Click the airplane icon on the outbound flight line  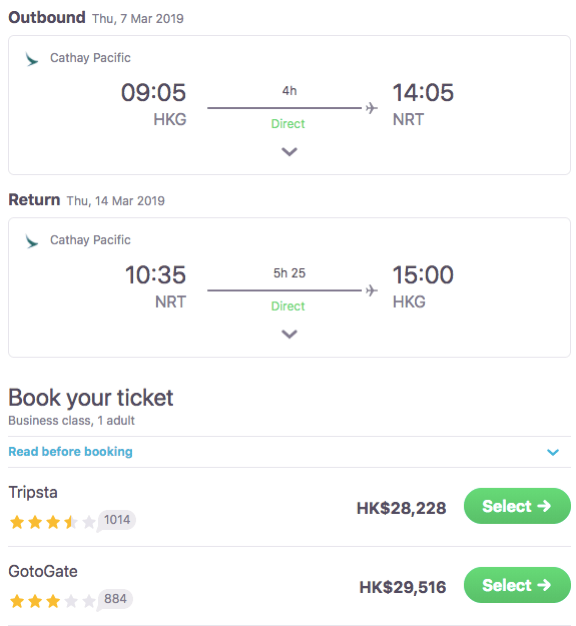[371, 108]
